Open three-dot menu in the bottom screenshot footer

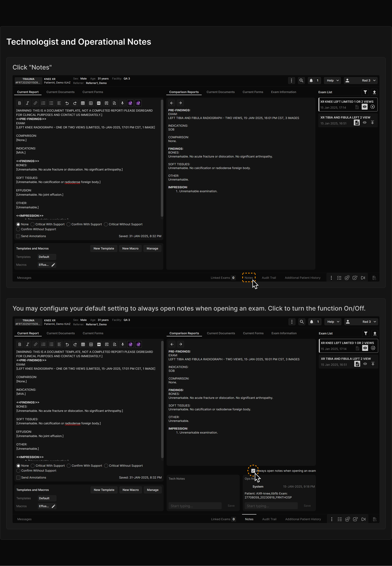pyautogui.click(x=332, y=519)
